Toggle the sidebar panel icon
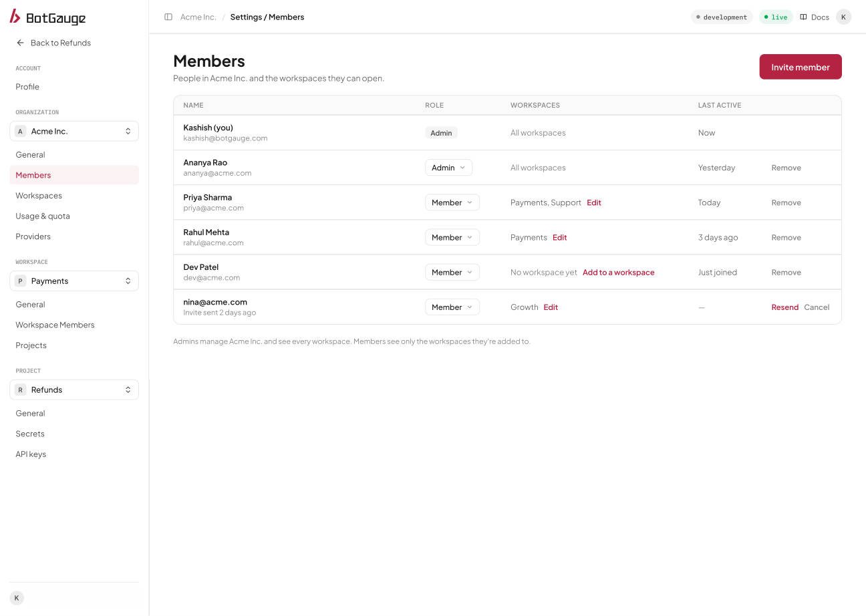 click(168, 17)
